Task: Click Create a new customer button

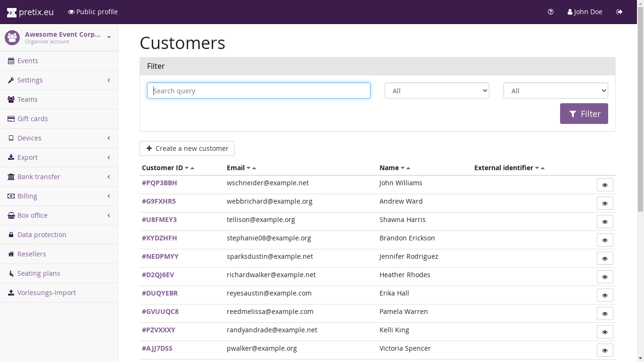Action: [x=187, y=148]
